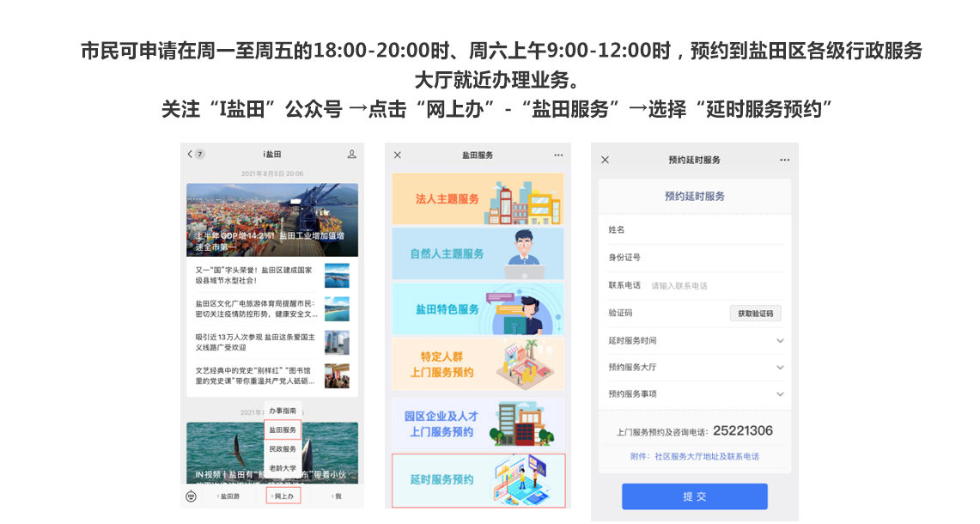Tap the keyboard icon in the i盐田 bottom bar
Viewport: 980px width, 524px height.
click(191, 496)
